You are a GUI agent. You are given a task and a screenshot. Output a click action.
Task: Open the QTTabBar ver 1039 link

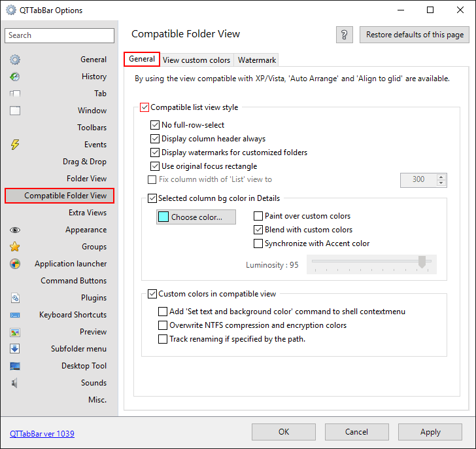[x=42, y=433]
